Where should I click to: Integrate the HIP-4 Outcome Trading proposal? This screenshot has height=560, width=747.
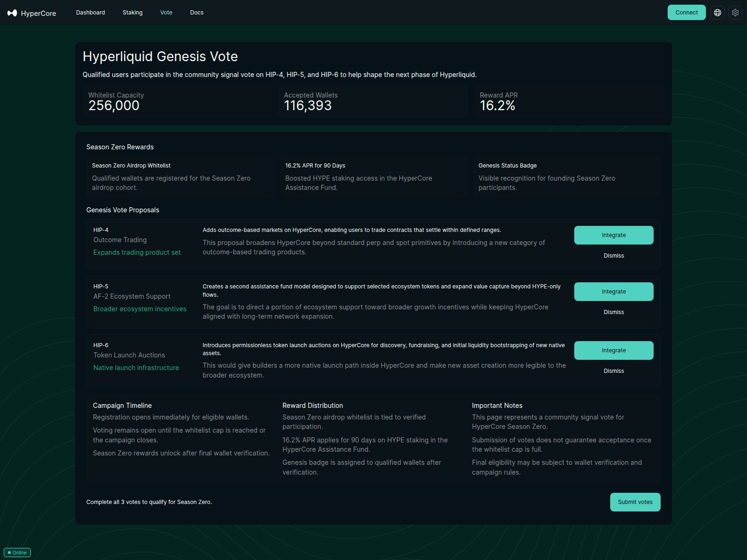point(613,235)
